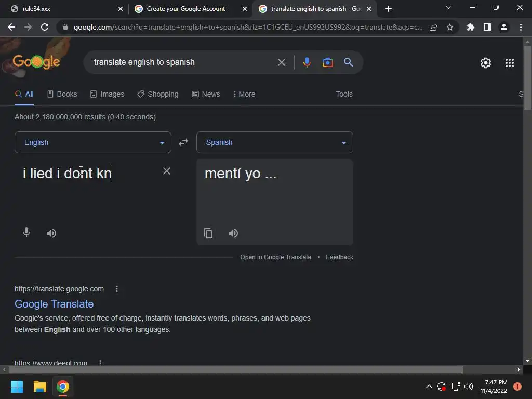The width and height of the screenshot is (532, 399).
Task: Open the Google apps grid
Action: pos(509,63)
